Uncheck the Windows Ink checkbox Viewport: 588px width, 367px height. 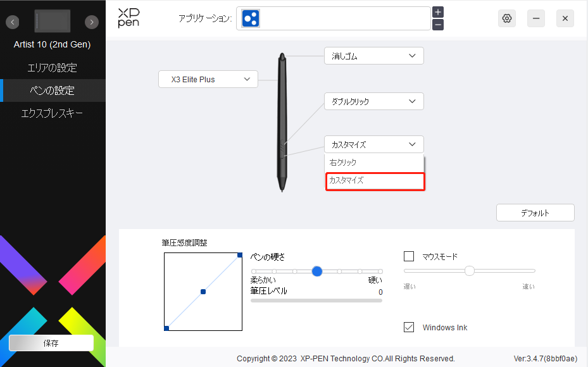[x=409, y=327]
